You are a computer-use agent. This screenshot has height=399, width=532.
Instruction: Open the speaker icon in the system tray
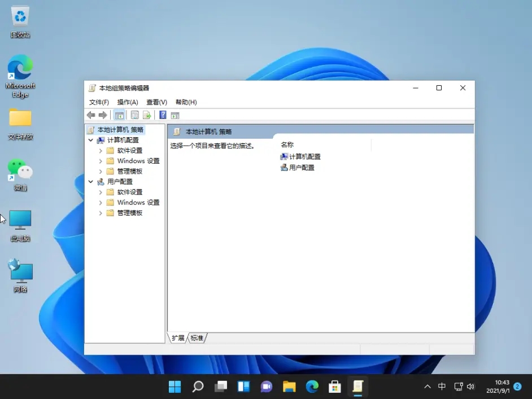point(472,387)
